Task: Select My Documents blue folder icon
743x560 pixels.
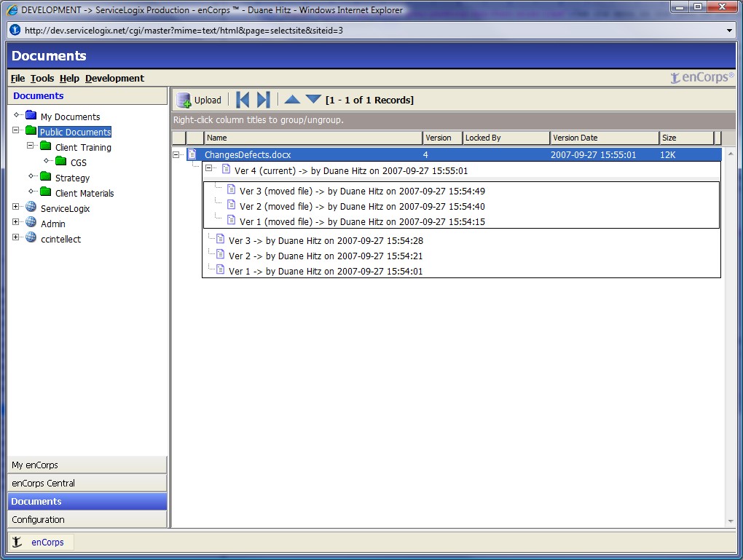Action: (31, 115)
